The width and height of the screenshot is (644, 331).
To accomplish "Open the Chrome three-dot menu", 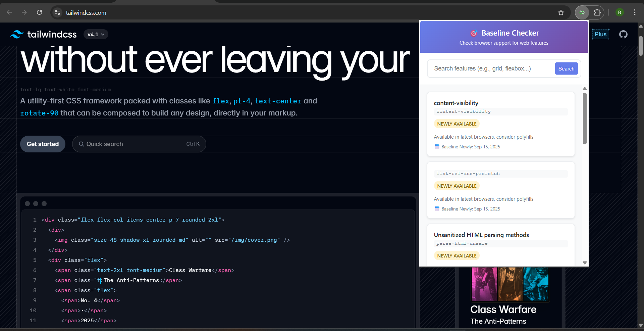I will coord(635,12).
